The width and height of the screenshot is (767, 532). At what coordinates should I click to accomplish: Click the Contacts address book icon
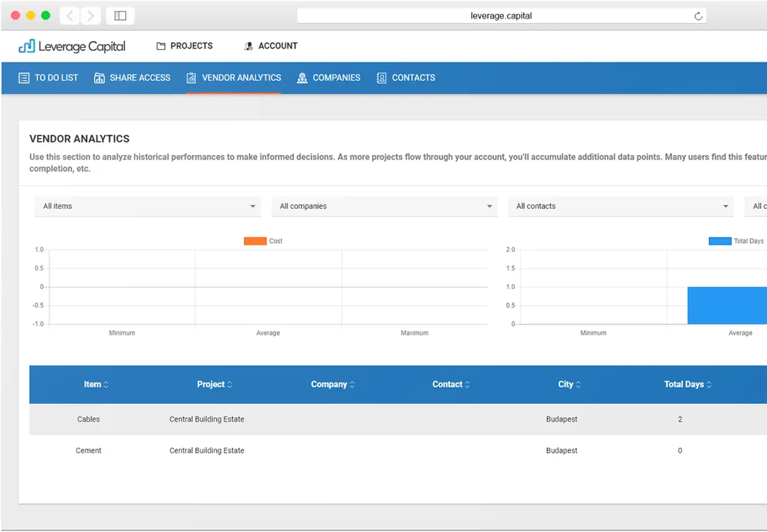[x=381, y=78]
